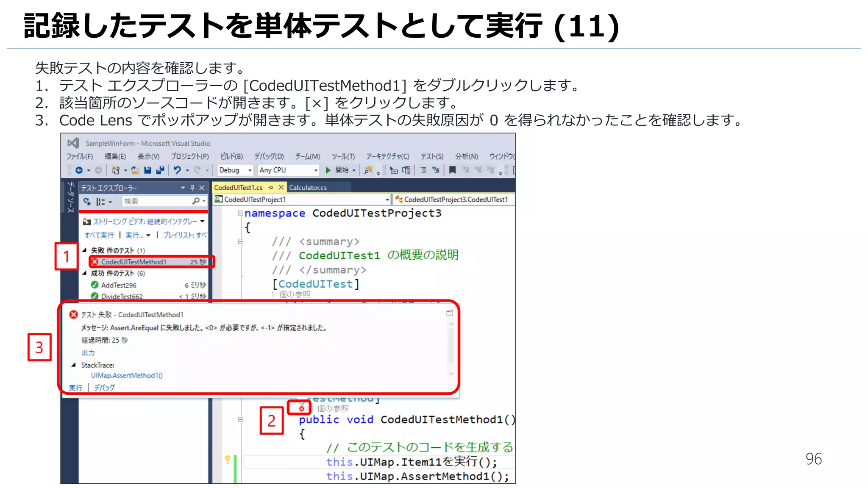Select the DivideTest662 test row
This screenshot has height=488, width=868.
click(148, 296)
